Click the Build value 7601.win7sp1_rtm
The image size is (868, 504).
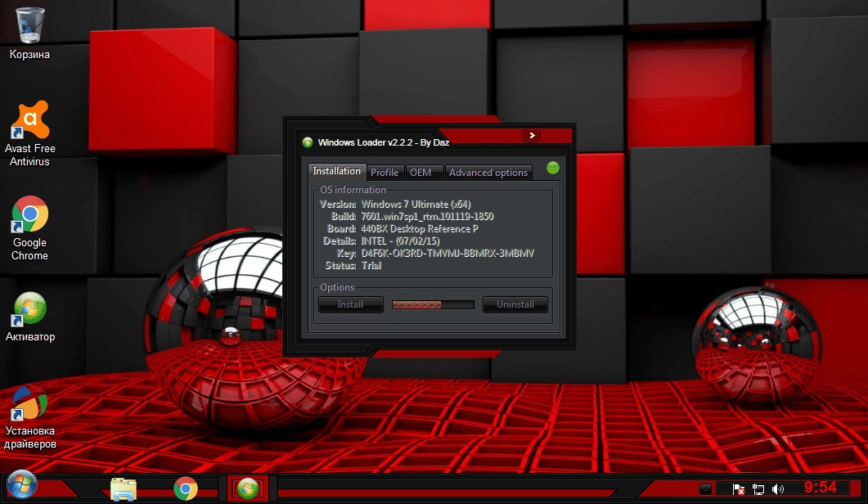[x=427, y=217]
